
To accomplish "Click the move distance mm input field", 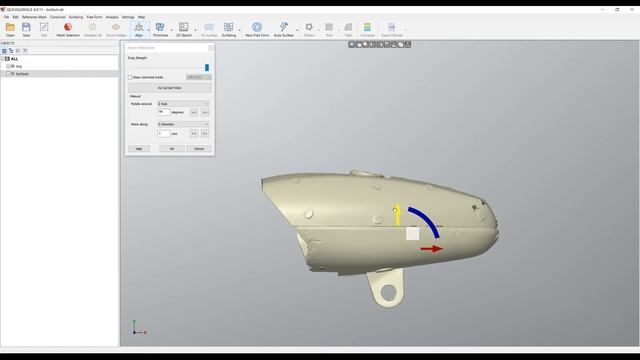I will (x=164, y=133).
